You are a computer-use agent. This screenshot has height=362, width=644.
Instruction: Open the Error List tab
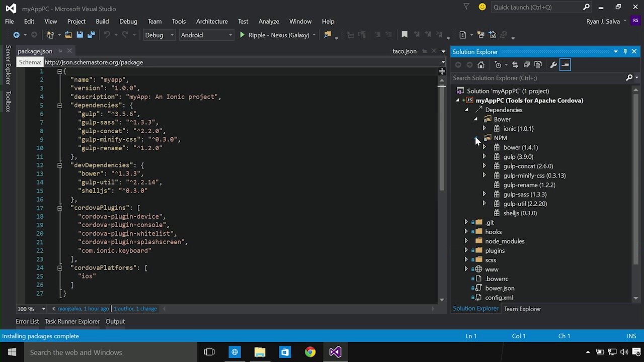pyautogui.click(x=27, y=321)
